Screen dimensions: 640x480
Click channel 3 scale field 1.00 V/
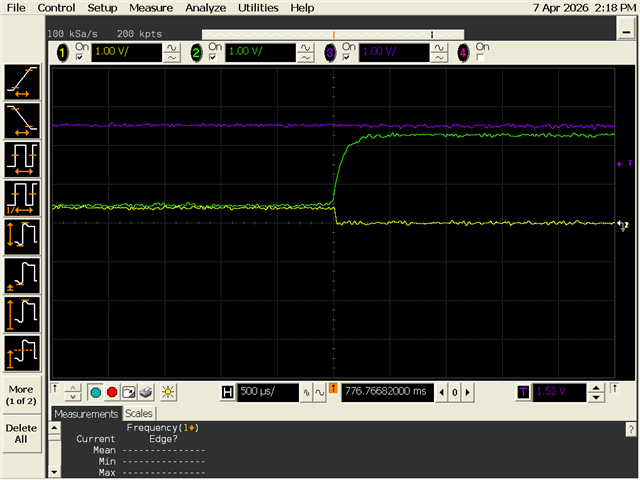pyautogui.click(x=394, y=53)
